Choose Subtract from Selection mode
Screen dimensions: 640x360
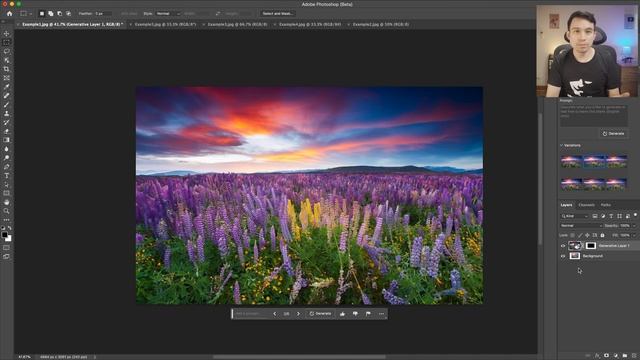click(60, 13)
